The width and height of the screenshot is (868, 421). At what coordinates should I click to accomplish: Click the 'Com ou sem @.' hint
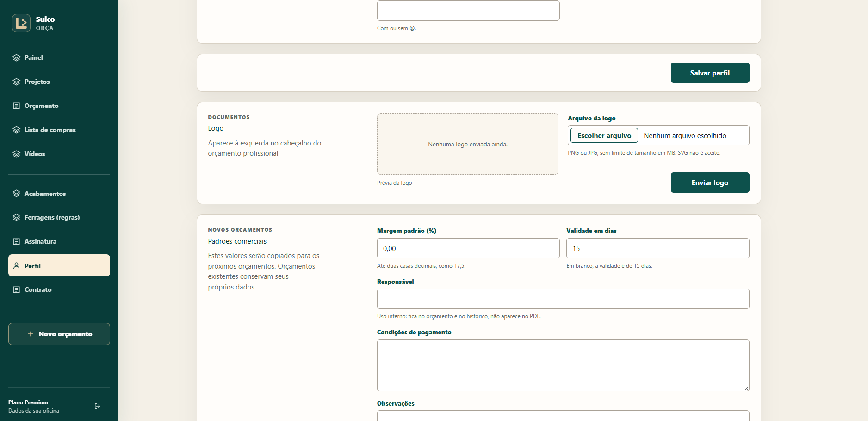coord(397,28)
